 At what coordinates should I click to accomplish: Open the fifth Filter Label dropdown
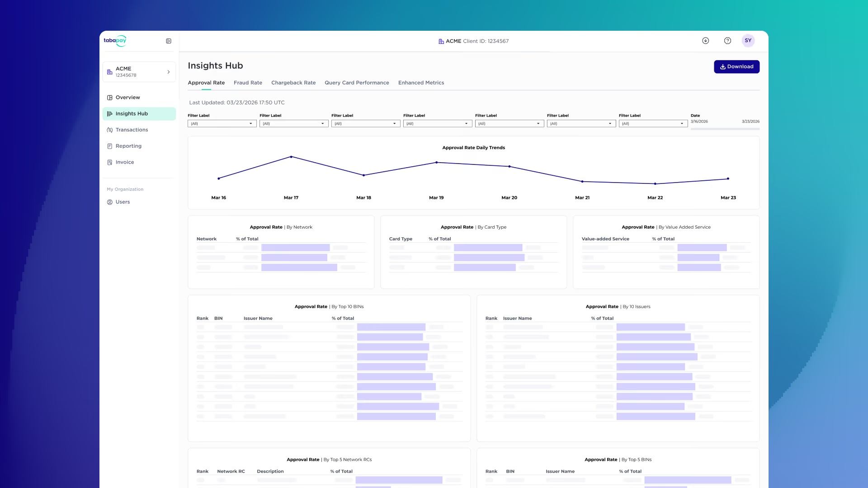[x=509, y=123]
